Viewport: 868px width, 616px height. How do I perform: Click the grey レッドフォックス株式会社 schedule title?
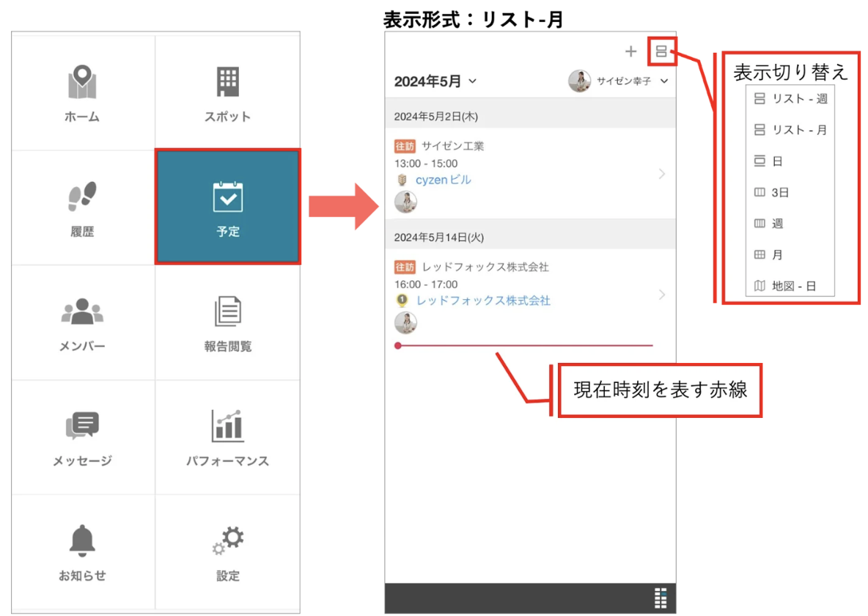pyautogui.click(x=485, y=267)
